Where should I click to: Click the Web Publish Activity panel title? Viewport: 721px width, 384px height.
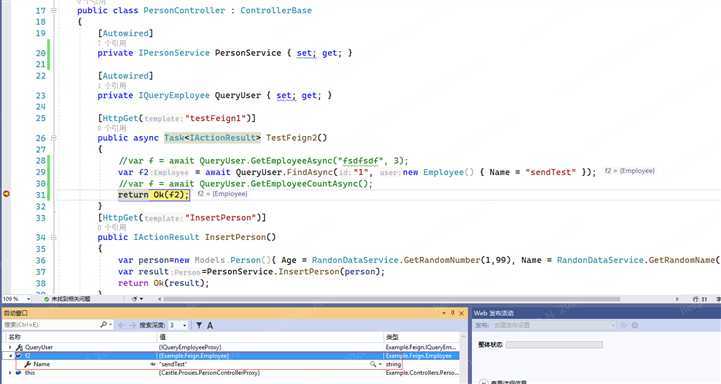click(x=493, y=313)
